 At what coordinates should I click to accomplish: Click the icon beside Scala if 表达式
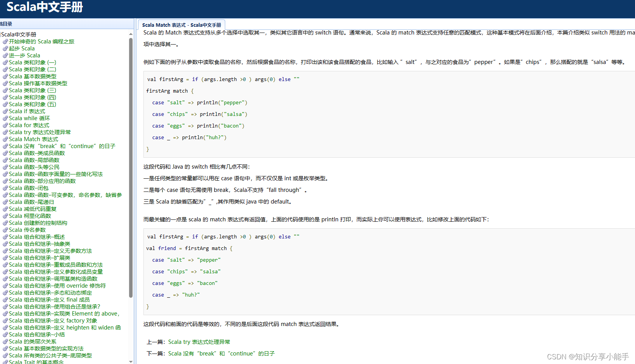[5, 111]
